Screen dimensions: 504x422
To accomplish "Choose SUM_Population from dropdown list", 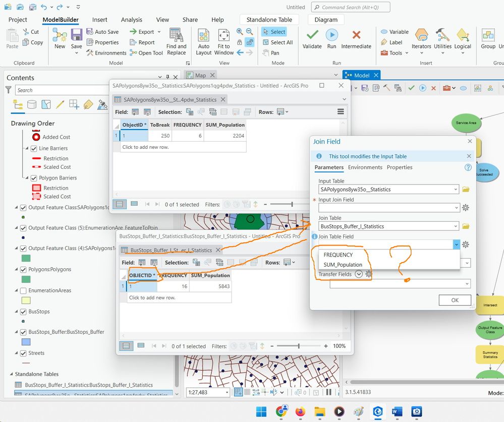I will coord(343,265).
